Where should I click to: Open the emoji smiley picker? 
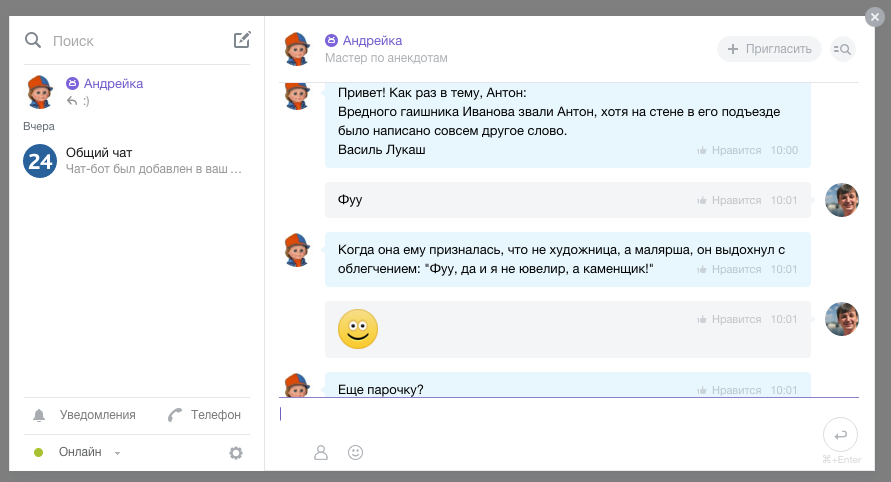[355, 452]
